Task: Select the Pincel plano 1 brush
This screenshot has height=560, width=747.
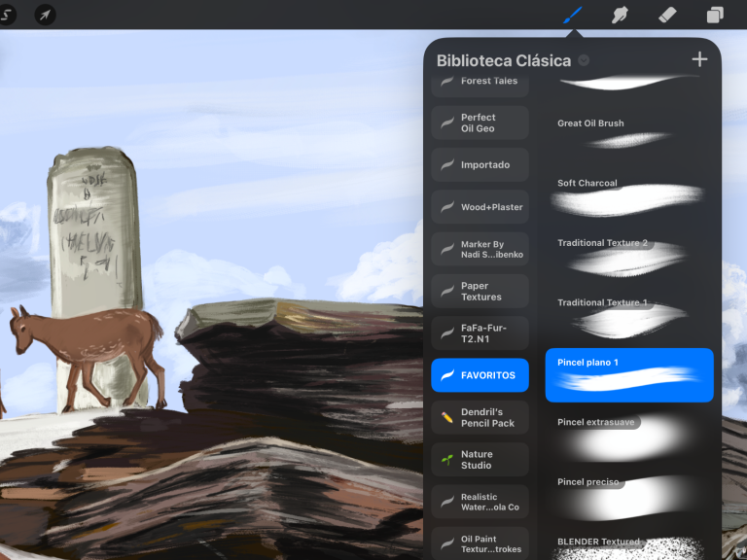Action: (x=629, y=375)
